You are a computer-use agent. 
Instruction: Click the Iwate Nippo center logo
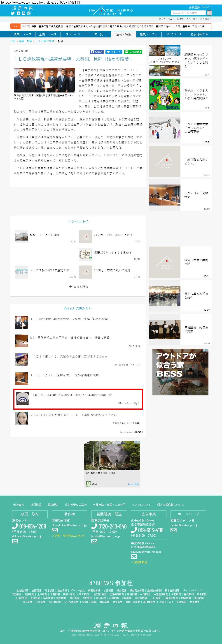[111, 11]
